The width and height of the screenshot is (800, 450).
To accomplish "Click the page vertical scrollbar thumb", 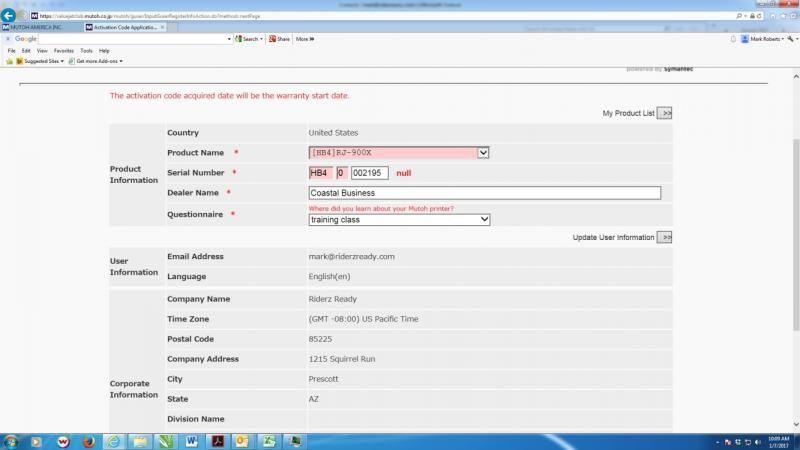I will click(x=796, y=235).
